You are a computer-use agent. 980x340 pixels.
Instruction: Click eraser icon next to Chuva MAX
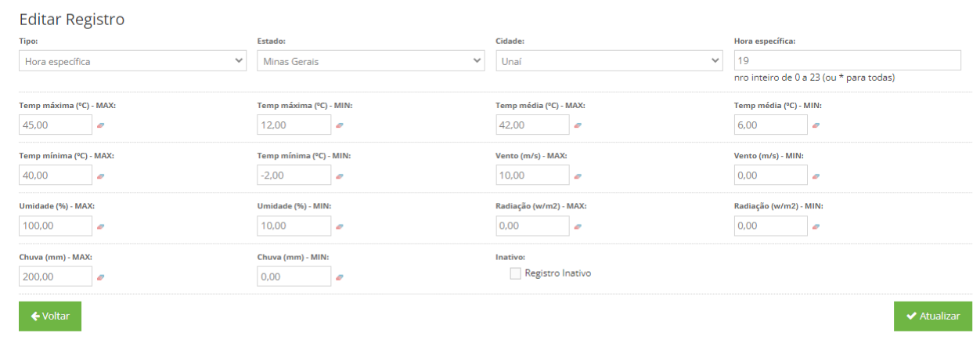click(101, 277)
